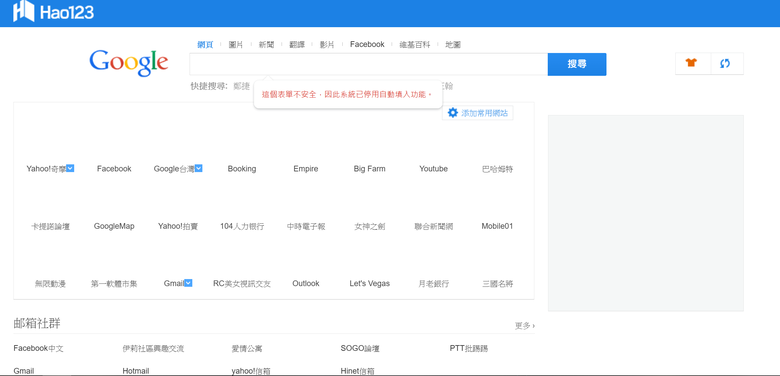780x376 pixels.
Task: Open the Empire site link
Action: coord(305,169)
